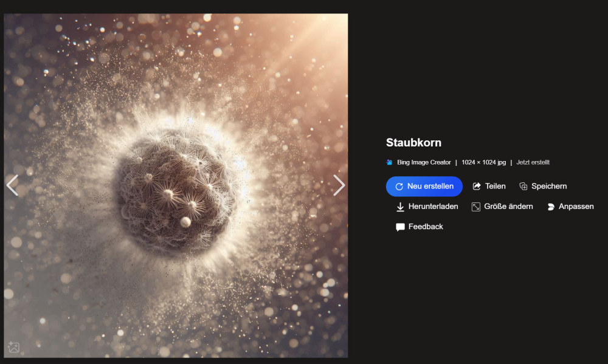This screenshot has width=608, height=364.
Task: Hit the Herunterladen text label
Action: click(433, 207)
